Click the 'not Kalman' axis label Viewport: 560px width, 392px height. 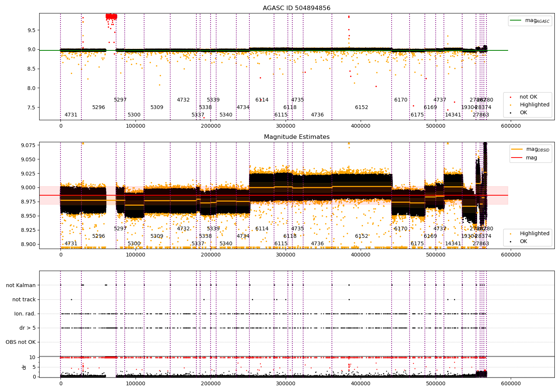(x=21, y=285)
